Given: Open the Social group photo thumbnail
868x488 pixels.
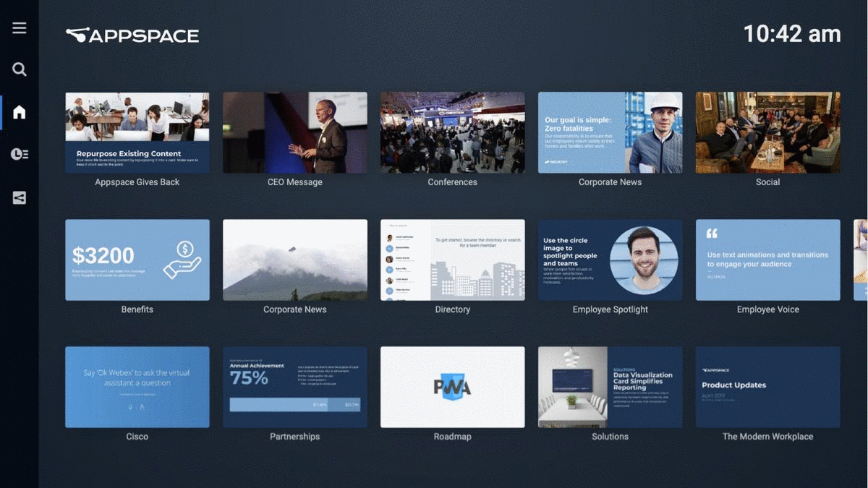Looking at the screenshot, I should [768, 132].
